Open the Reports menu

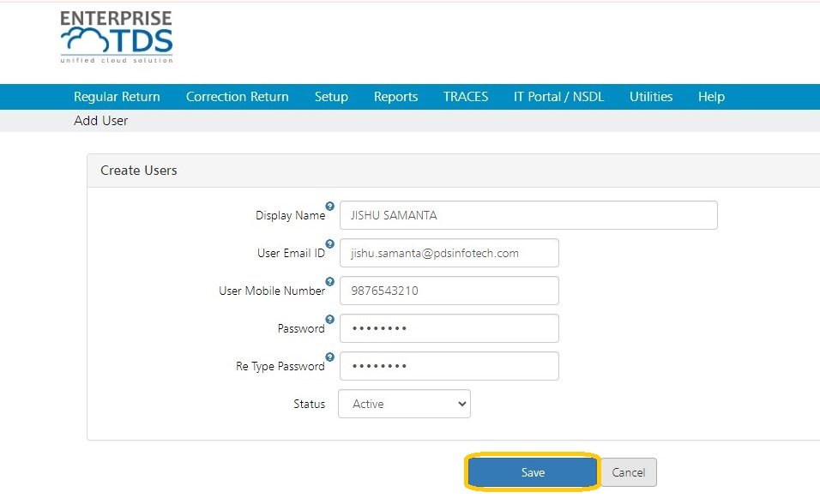[395, 97]
